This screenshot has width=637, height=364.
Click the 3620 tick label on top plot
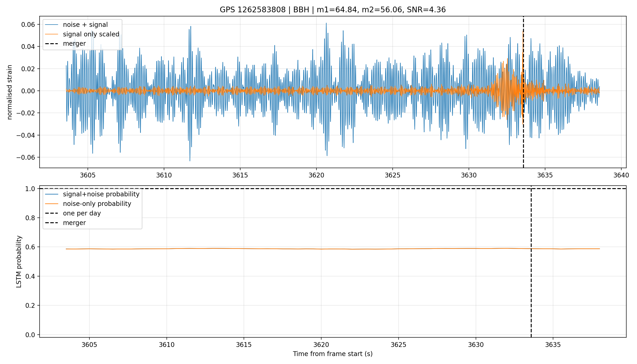click(x=316, y=175)
